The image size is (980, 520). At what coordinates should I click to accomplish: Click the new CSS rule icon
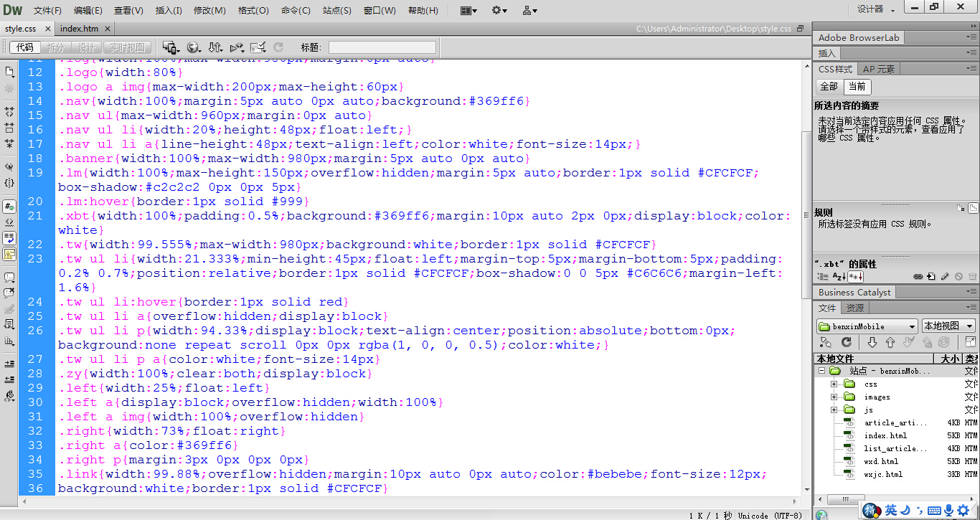(x=931, y=276)
